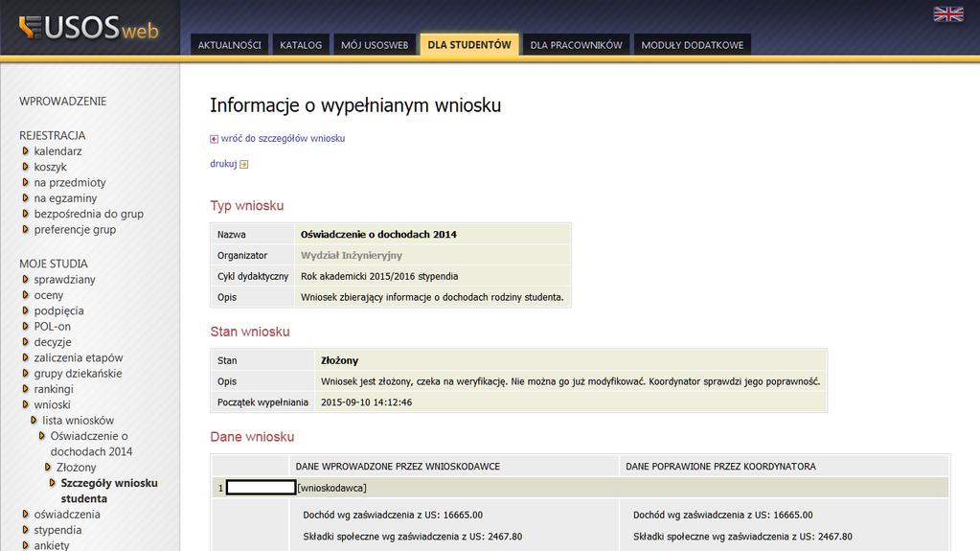Open lista wniosków submenu

click(x=79, y=421)
